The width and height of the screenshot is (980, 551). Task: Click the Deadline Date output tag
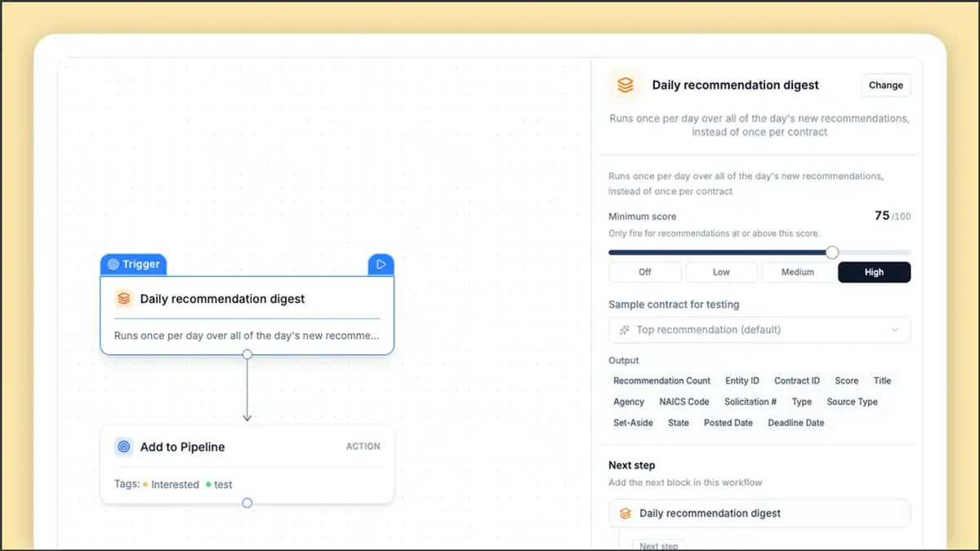pos(796,423)
